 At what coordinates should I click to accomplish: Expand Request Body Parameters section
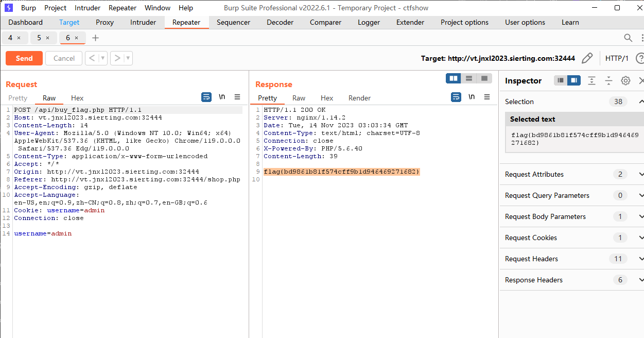[x=641, y=216]
